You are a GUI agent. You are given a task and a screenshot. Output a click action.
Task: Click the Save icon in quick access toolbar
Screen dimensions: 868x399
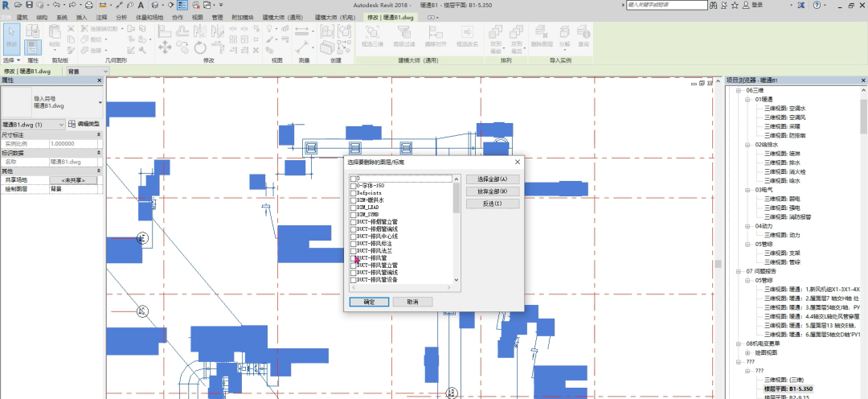coord(30,5)
